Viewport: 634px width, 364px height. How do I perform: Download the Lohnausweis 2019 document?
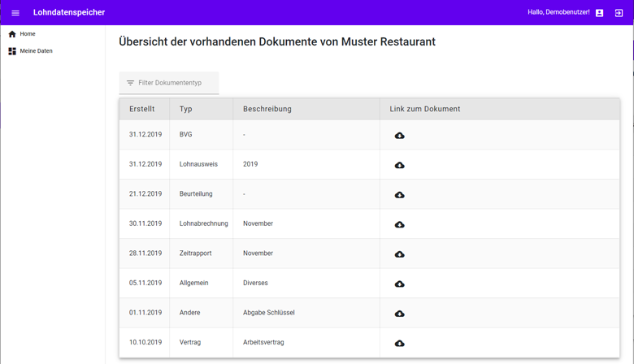tap(399, 165)
